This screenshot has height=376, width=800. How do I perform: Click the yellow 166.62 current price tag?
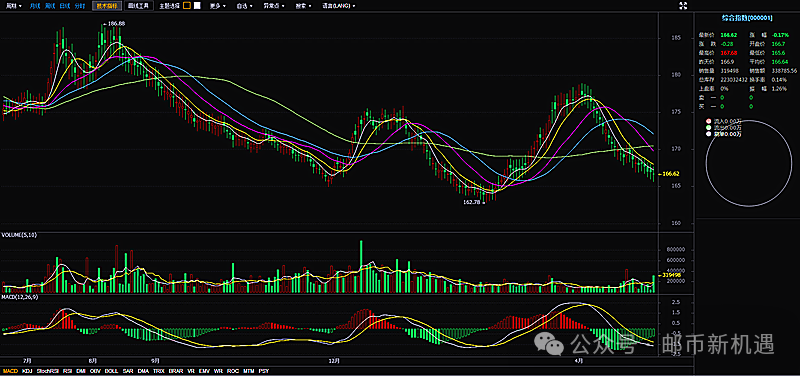tap(670, 174)
